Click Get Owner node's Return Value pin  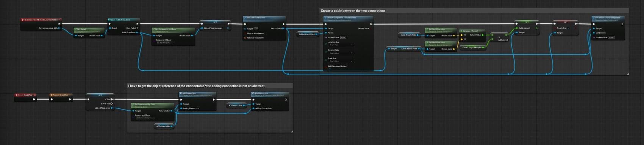(102, 35)
